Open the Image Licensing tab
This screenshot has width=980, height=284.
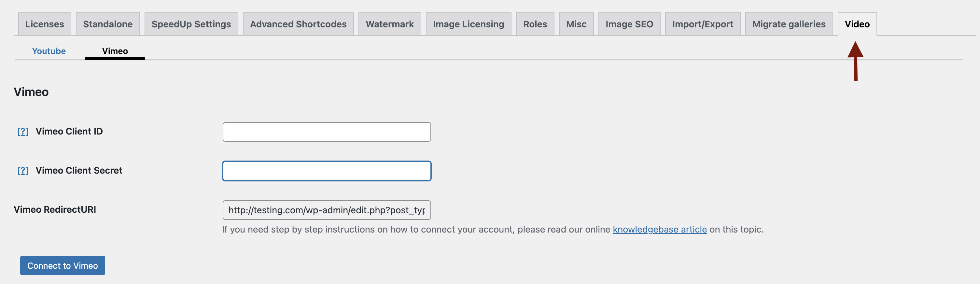point(468,24)
